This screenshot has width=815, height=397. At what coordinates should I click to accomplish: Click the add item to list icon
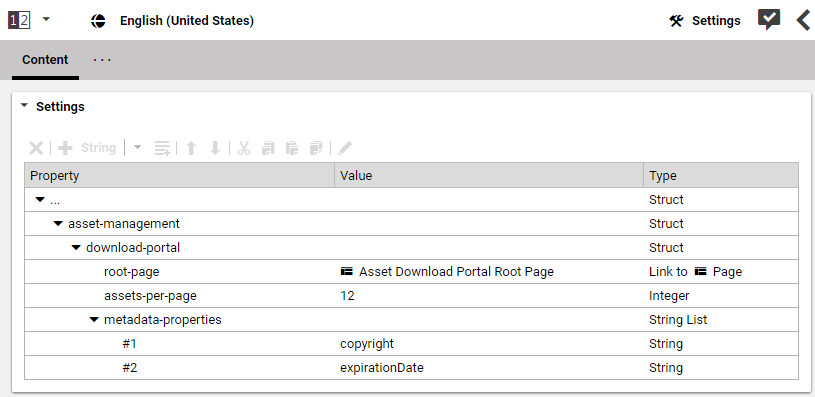tap(162, 148)
